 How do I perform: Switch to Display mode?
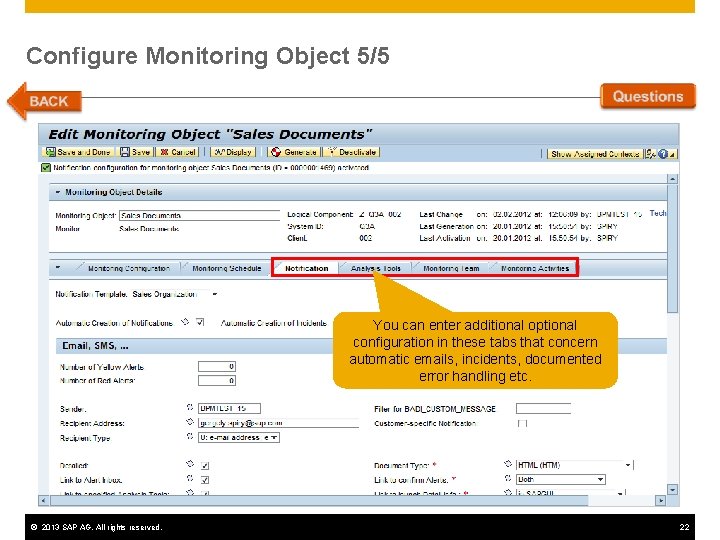pos(233,152)
